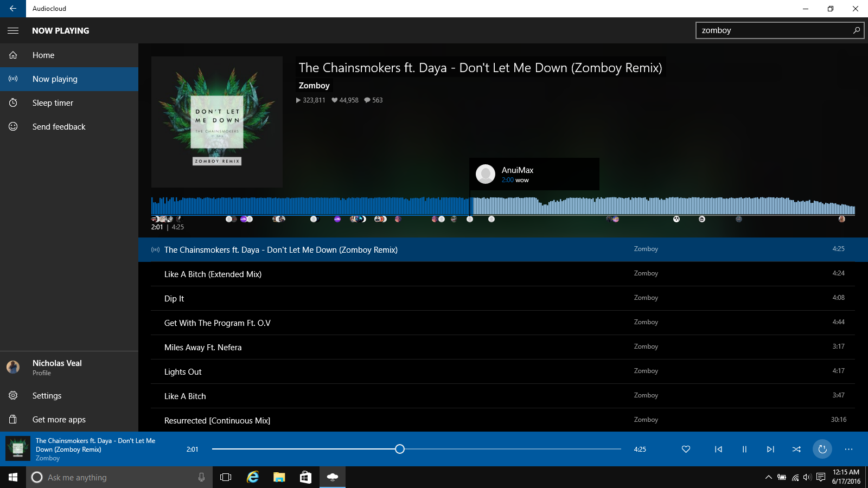Click Zomboy artist on Dip It row
The height and width of the screenshot is (488, 868).
pos(646,298)
